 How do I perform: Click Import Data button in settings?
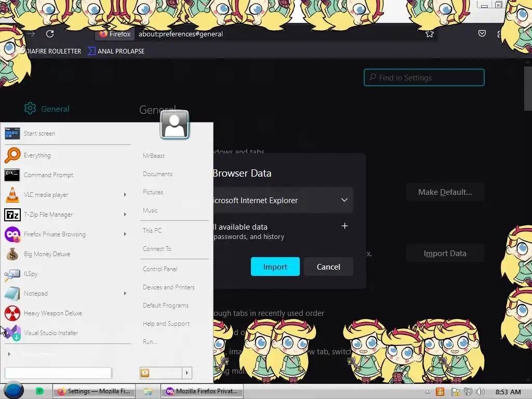click(x=445, y=254)
